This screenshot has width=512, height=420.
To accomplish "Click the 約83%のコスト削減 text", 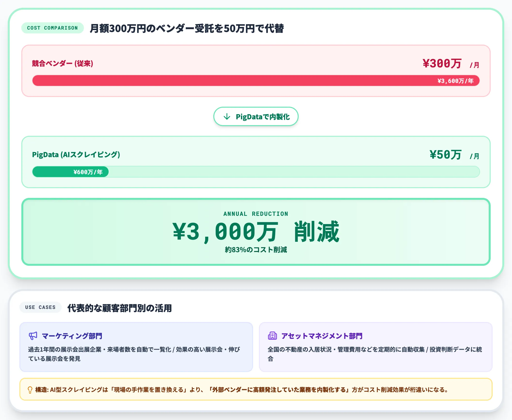I will coord(256,250).
